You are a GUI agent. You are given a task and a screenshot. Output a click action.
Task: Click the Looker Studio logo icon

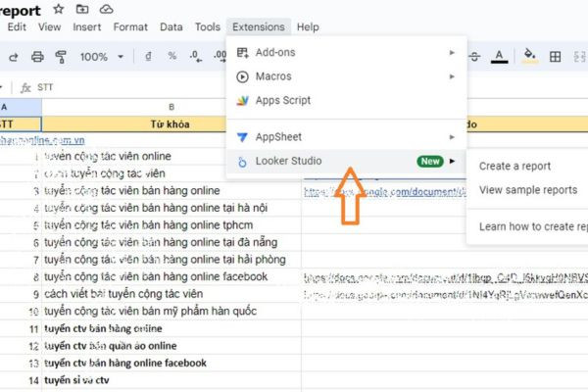pos(242,162)
